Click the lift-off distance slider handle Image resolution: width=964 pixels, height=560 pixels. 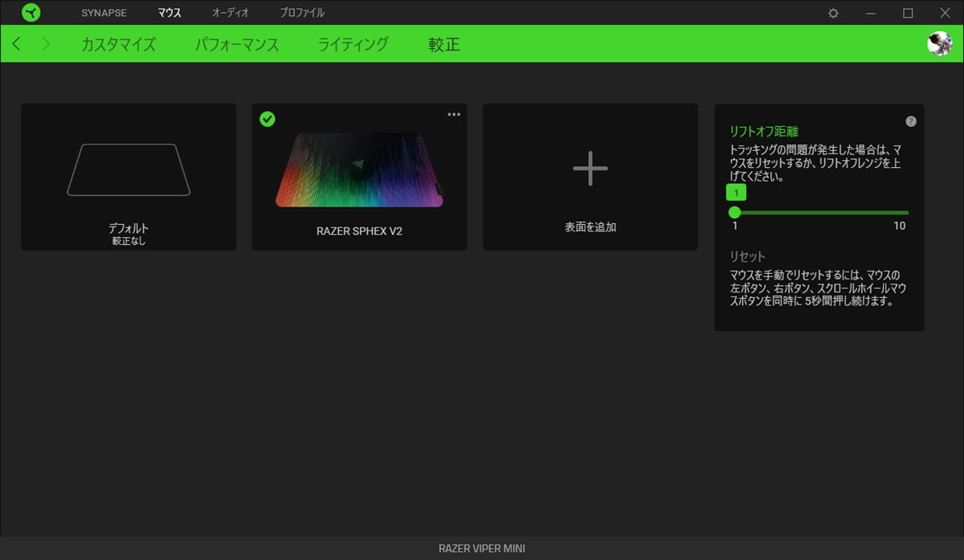point(734,212)
